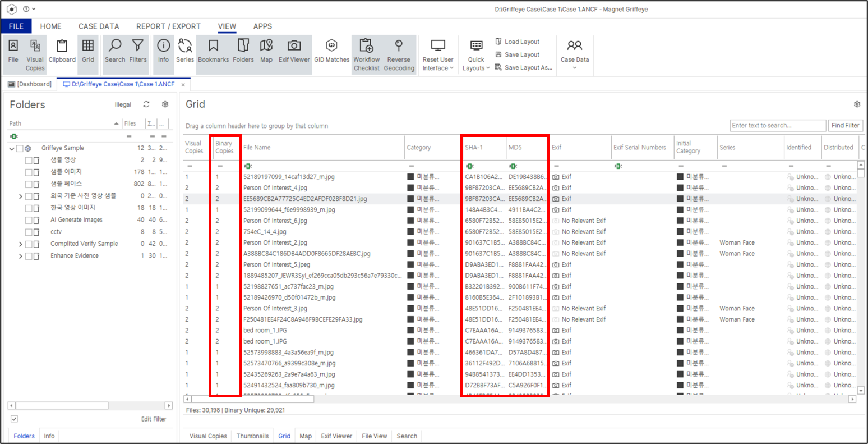Refresh the Folders panel
This screenshot has height=444, width=868.
pyautogui.click(x=146, y=104)
